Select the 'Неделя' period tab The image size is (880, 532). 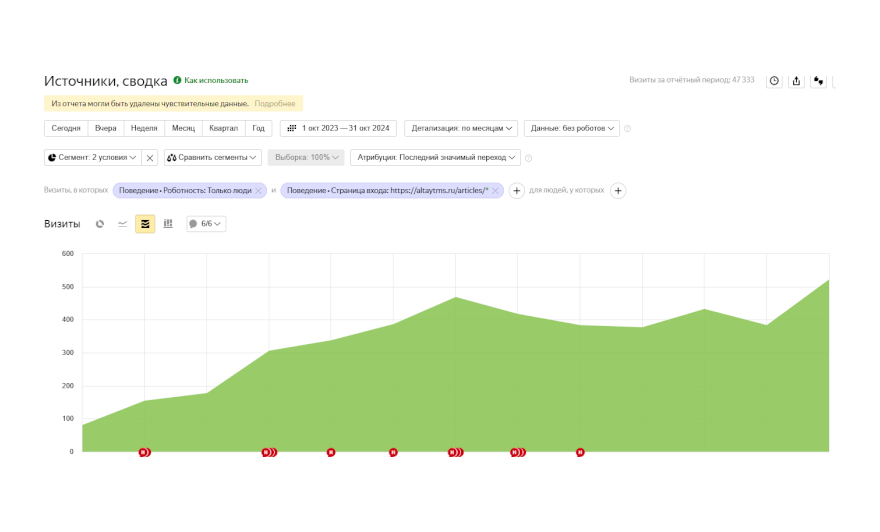coord(144,128)
